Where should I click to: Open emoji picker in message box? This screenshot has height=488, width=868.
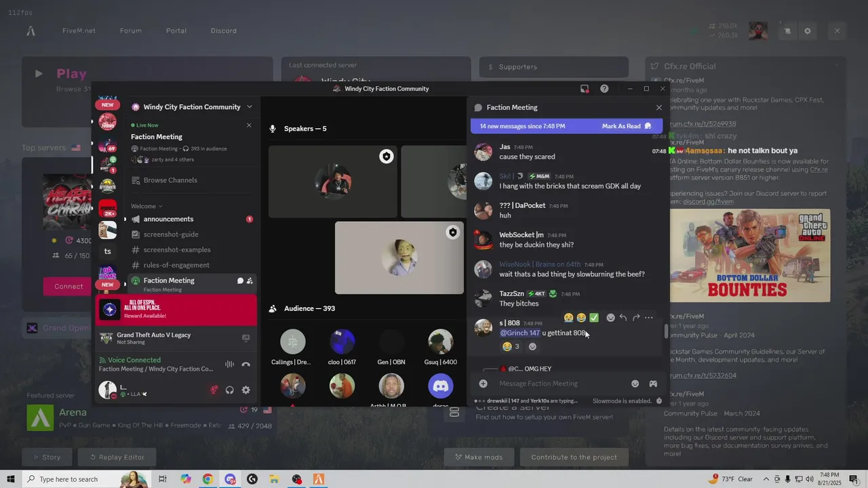point(635,384)
